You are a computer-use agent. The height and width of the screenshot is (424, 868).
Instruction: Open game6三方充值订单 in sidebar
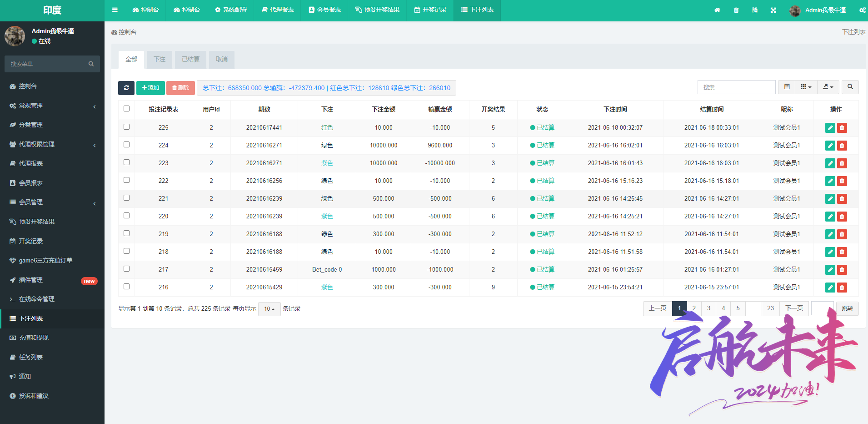point(52,260)
